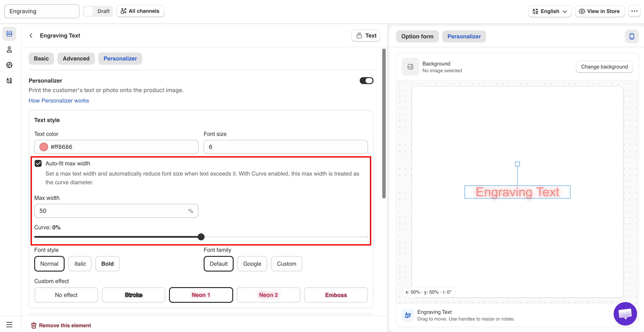Open the hamburger menu at bottom left

[9, 324]
